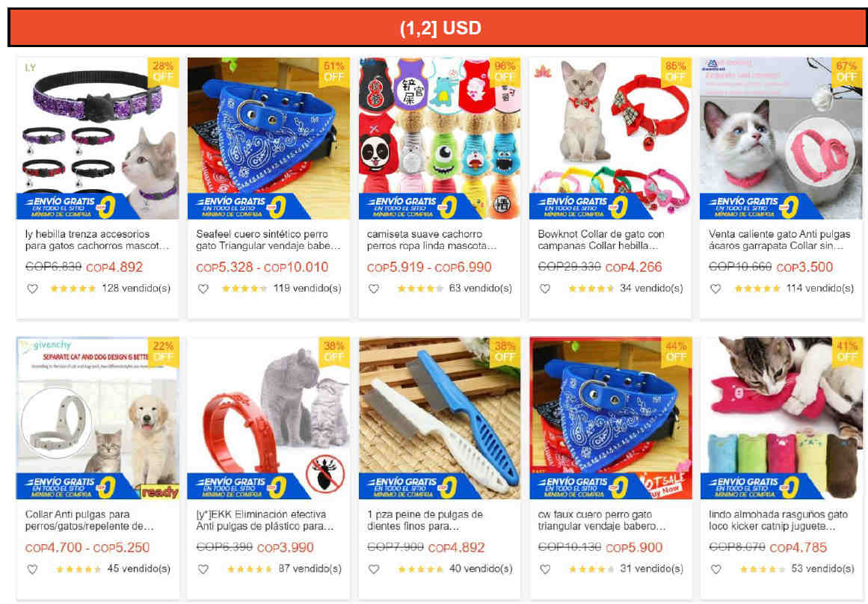Click the star rating of catnip kicker toy

763,569
